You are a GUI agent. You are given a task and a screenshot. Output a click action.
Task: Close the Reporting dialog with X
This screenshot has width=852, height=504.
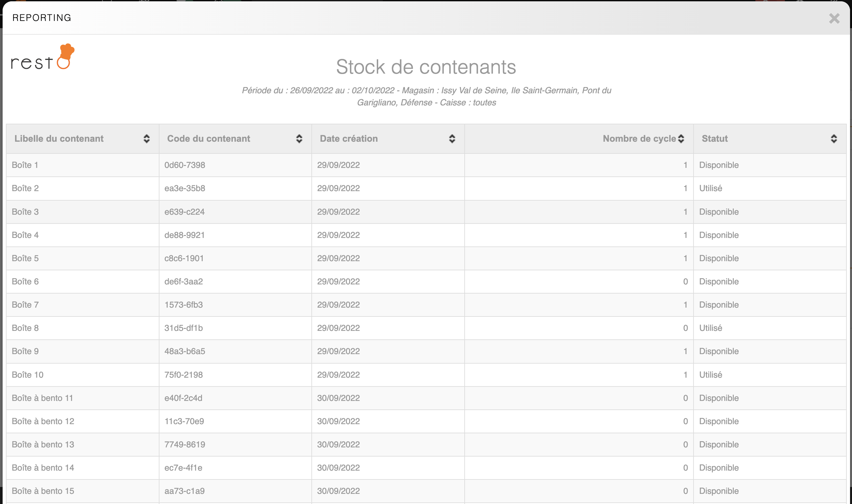tap(834, 18)
